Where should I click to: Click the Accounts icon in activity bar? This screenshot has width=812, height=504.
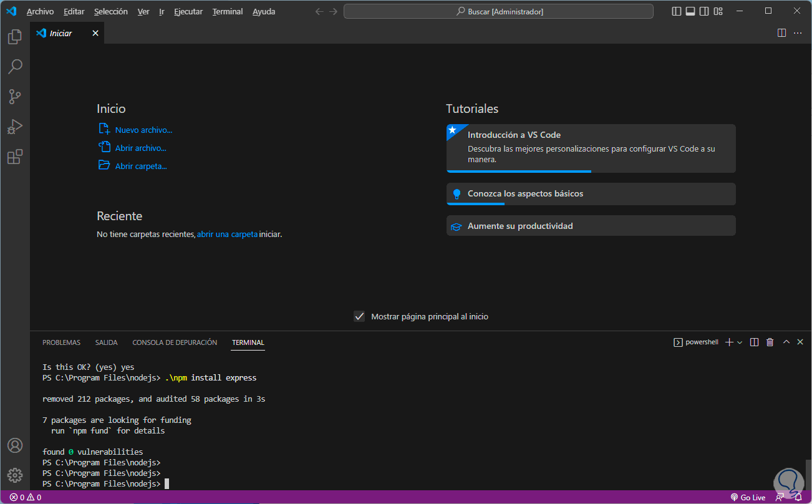(15, 445)
